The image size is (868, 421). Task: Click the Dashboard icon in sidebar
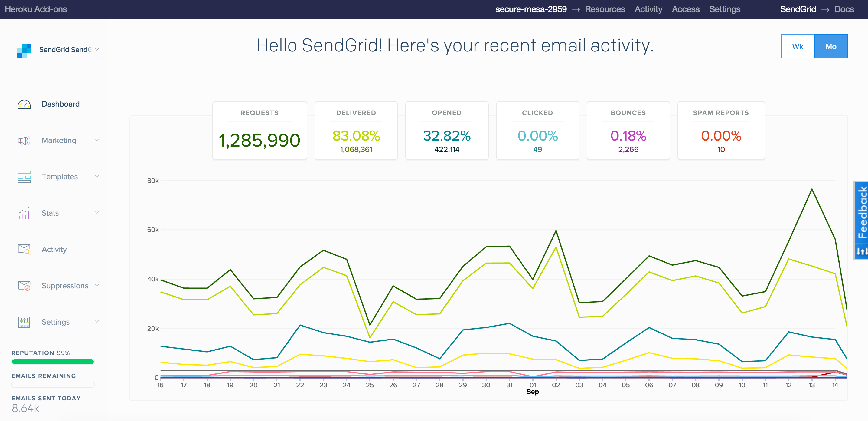point(23,104)
